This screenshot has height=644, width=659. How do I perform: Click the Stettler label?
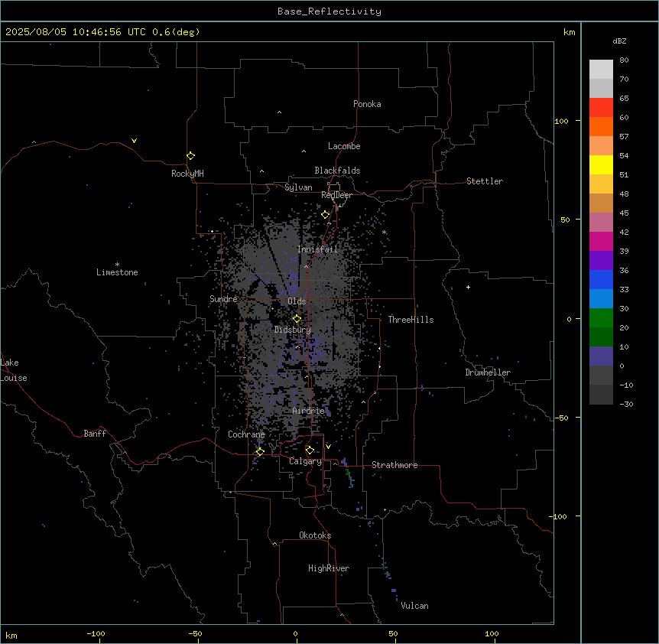[x=485, y=181]
